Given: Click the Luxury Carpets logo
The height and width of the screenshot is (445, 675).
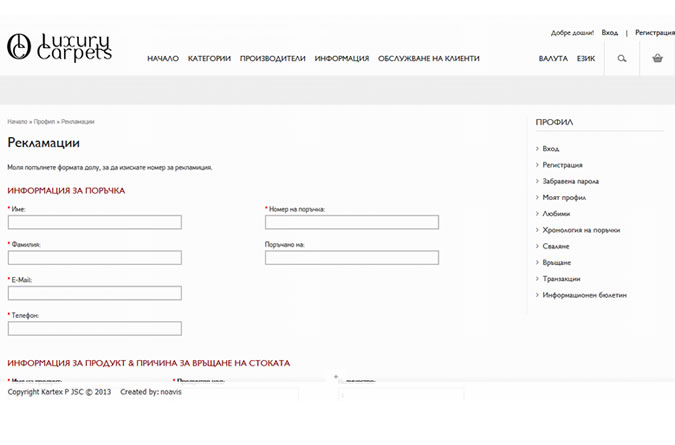Looking at the screenshot, I should point(59,47).
